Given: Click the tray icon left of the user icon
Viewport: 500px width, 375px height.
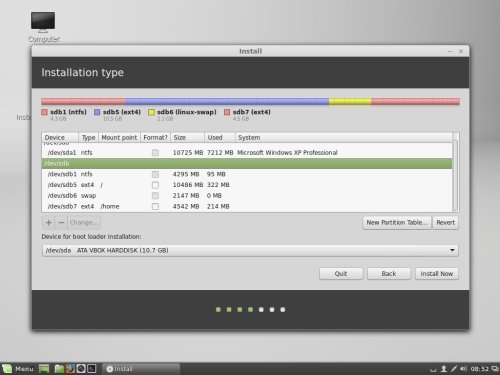Looking at the screenshot, I should (x=433, y=369).
